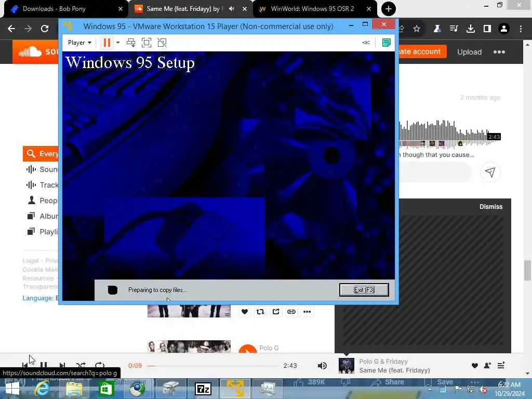Click Upload link on SoundCloud
This screenshot has width=532, height=399.
469,52
